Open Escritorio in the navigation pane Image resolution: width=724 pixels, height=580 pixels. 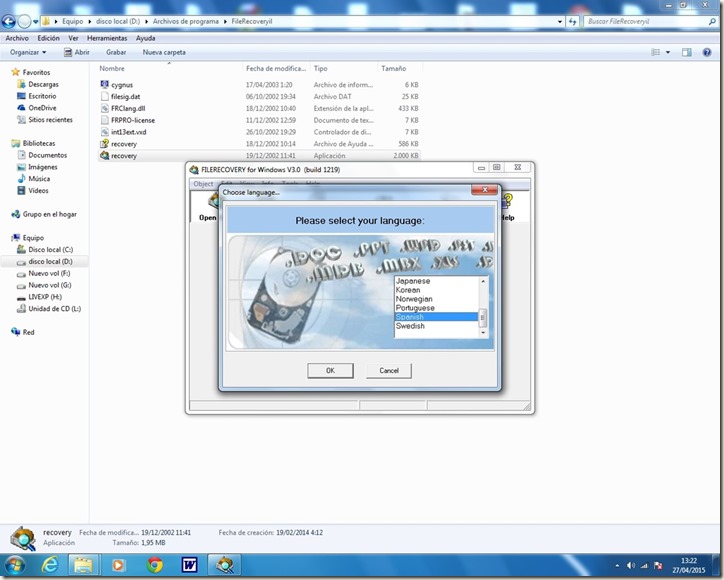tap(42, 96)
